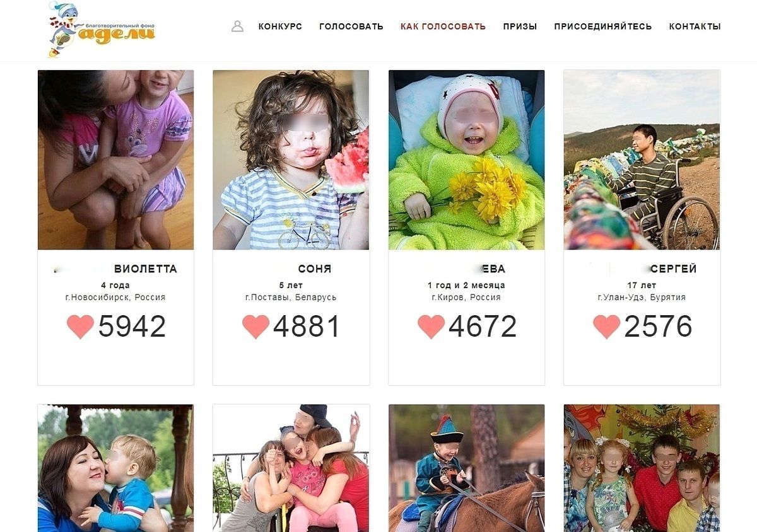757x532 pixels.
Task: Vote with the heart icon for Сергей
Action: pos(606,327)
